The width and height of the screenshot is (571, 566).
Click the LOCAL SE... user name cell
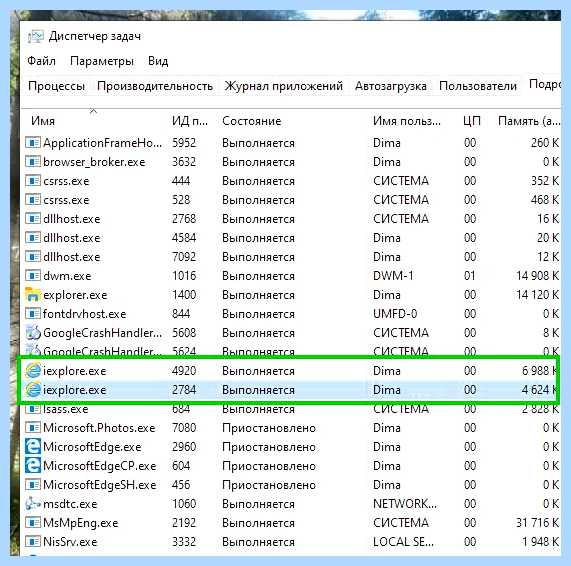pos(403,542)
